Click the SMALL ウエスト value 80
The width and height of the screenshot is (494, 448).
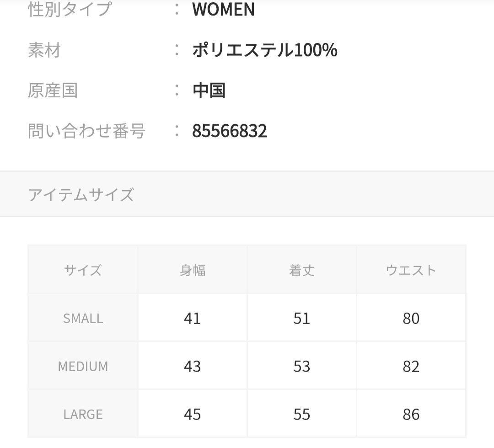point(411,318)
